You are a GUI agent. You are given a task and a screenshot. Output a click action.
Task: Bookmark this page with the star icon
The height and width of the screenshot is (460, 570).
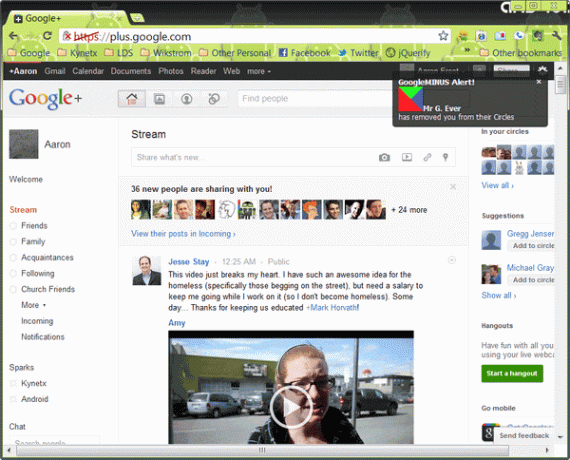(443, 36)
